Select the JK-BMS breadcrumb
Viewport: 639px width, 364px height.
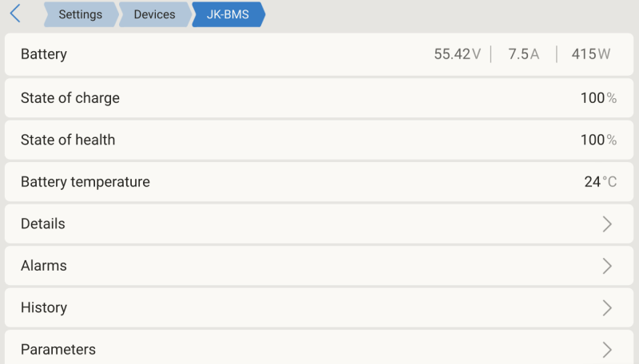(227, 14)
